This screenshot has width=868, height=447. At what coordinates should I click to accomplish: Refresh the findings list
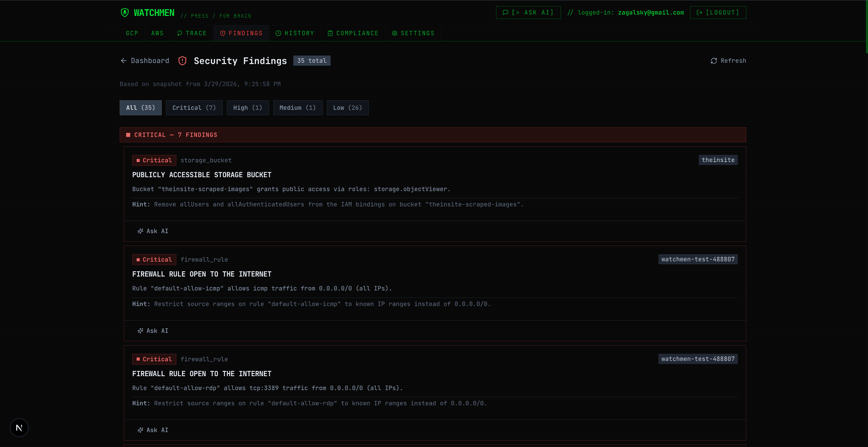(x=728, y=61)
